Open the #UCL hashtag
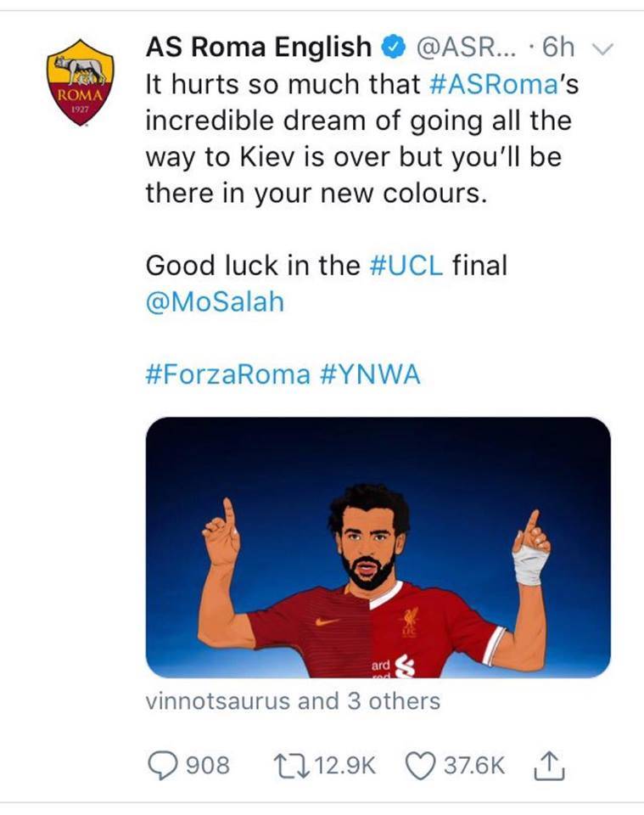Screen dimensions: 644x815 click(407, 266)
